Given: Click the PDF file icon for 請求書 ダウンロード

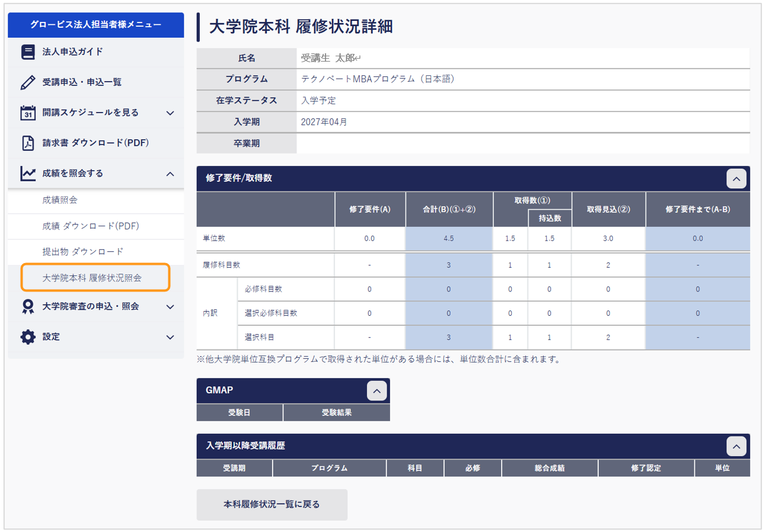Looking at the screenshot, I should point(28,143).
